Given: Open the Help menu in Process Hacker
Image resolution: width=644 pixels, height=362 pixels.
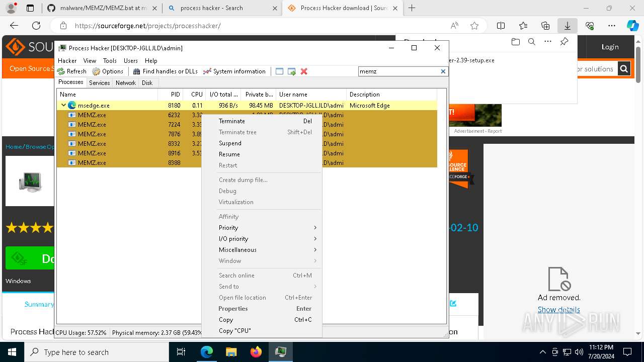Looking at the screenshot, I should pyautogui.click(x=151, y=60).
